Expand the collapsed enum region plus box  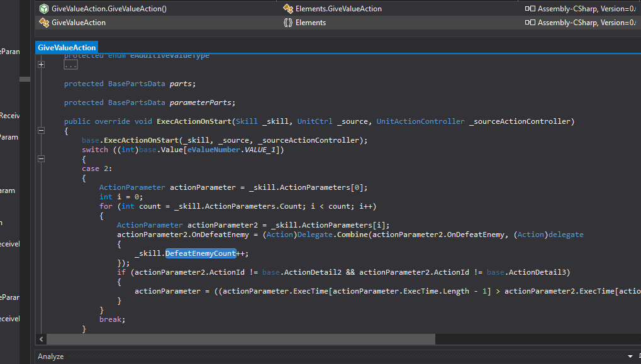42,65
